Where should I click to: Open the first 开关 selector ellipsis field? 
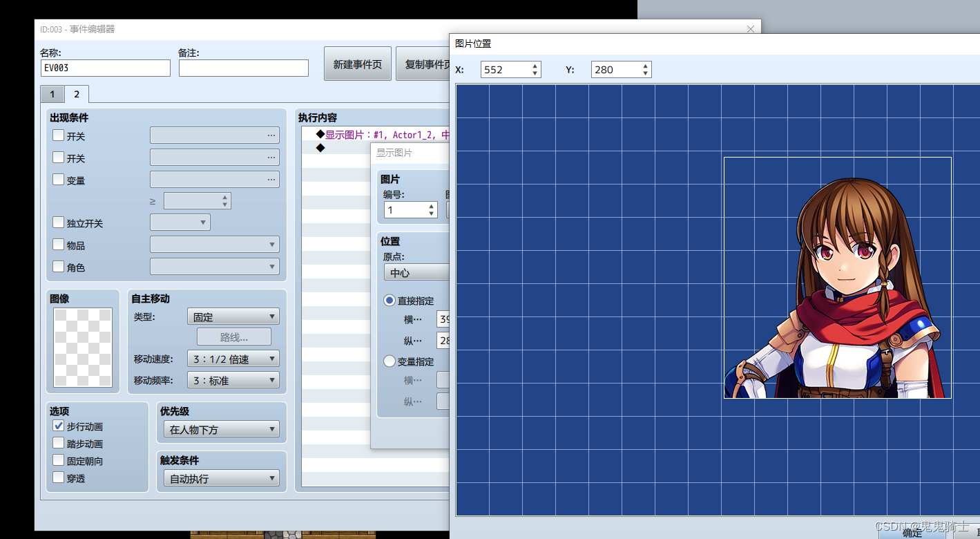(215, 135)
